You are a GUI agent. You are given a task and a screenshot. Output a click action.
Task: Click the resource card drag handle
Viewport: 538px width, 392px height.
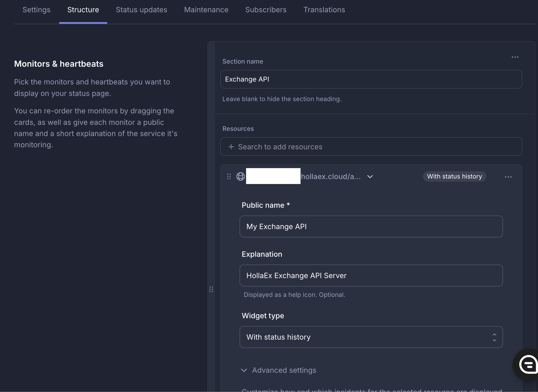229,177
